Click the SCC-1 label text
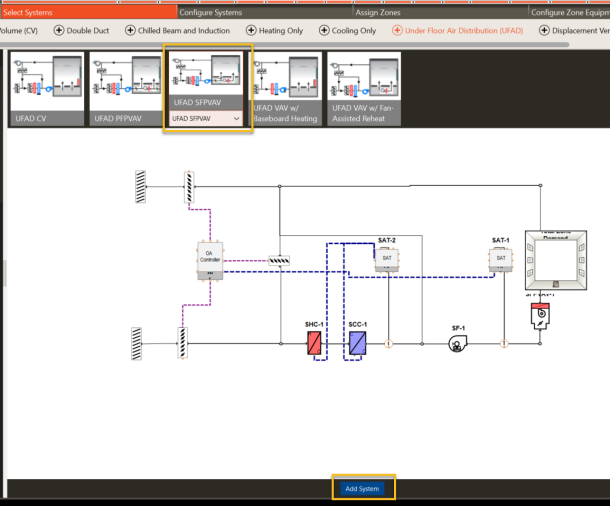This screenshot has height=506, width=610. 358,324
